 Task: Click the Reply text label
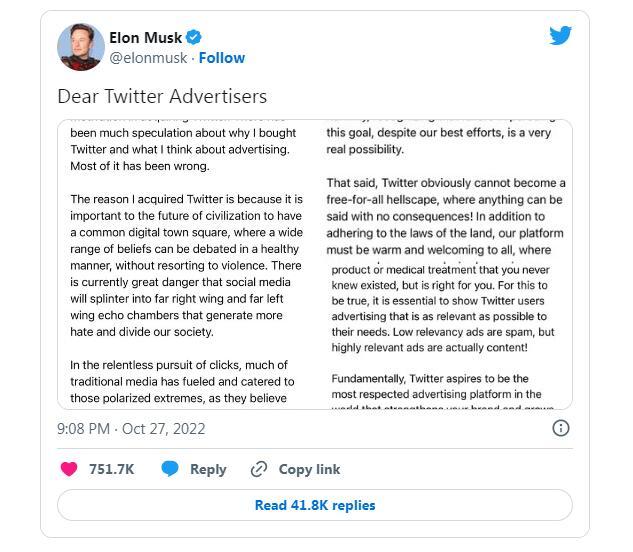pos(208,469)
